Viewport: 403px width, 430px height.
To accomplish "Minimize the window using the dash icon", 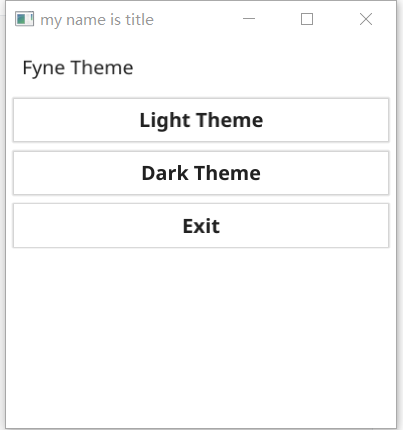I will click(x=249, y=19).
